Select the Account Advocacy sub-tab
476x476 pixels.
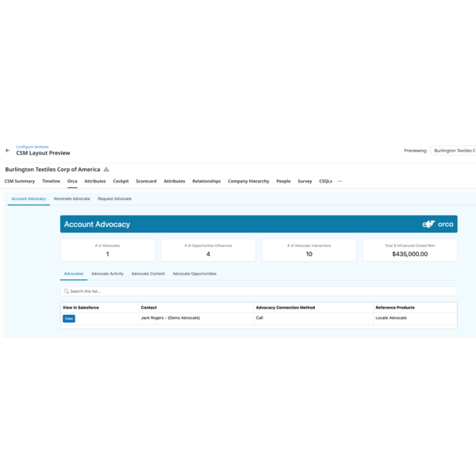pyautogui.click(x=29, y=199)
